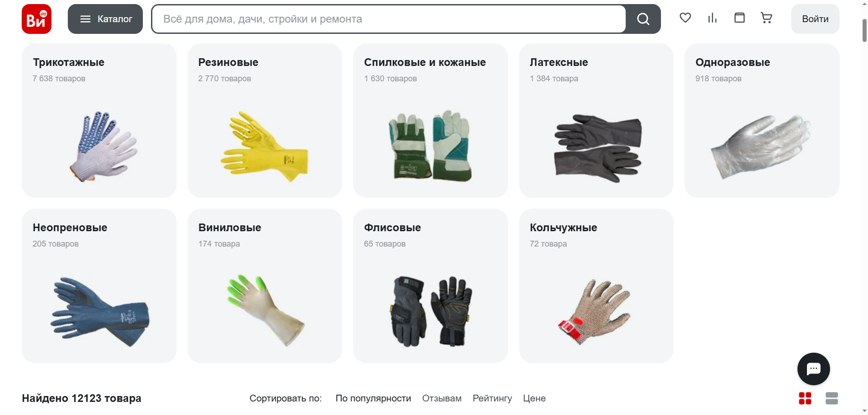Switch to grid view layout

click(805, 398)
